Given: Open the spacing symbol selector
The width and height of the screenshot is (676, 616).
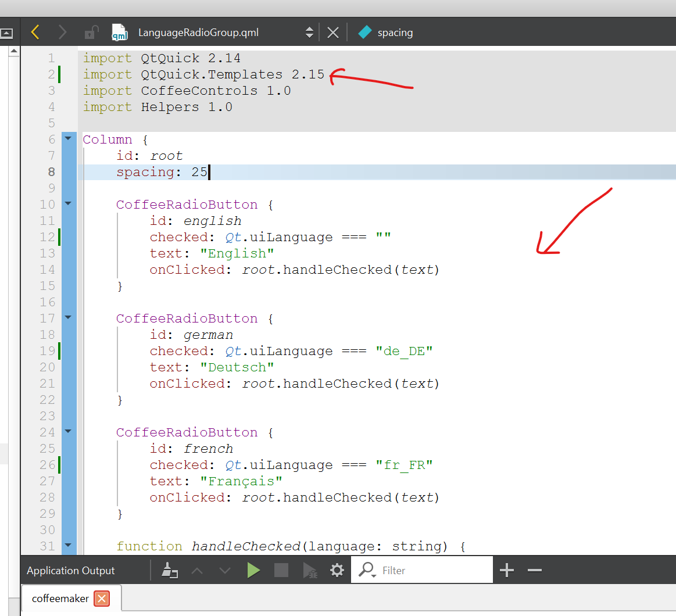Looking at the screenshot, I should click(x=395, y=33).
